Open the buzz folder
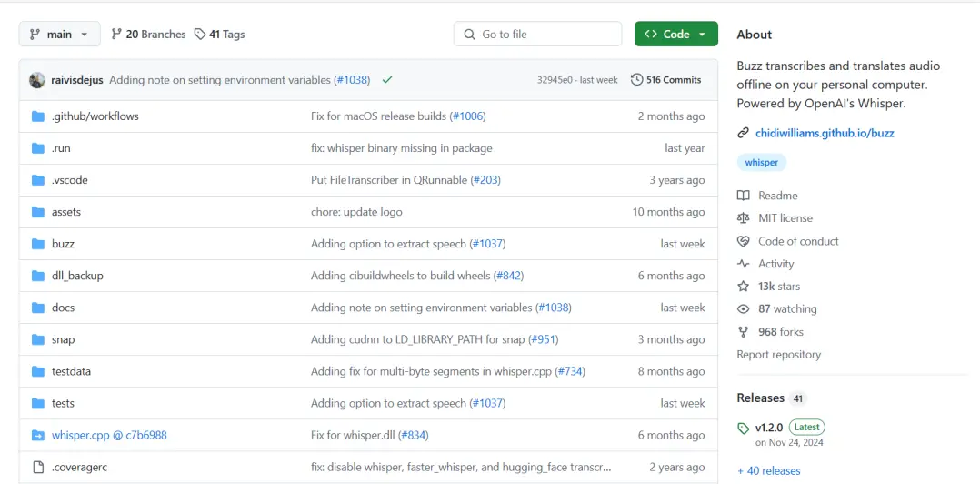Image resolution: width=980 pixels, height=484 pixels. click(63, 244)
